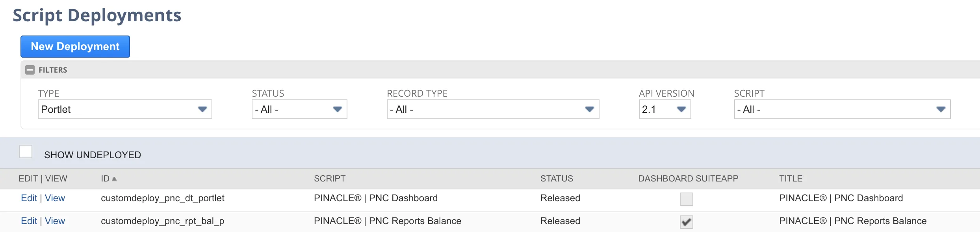Select the customdeploy_pnc_rpt_bal_p ID cell

coord(163,221)
